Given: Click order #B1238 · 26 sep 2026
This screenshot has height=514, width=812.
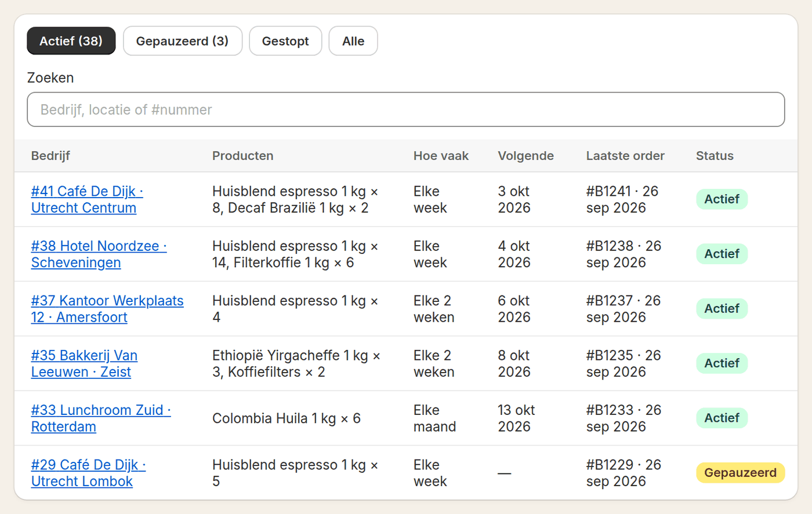Looking at the screenshot, I should coord(623,254).
